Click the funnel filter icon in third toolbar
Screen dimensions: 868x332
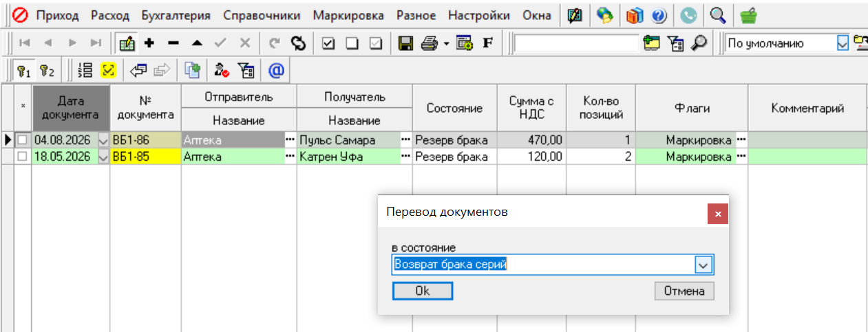point(246,70)
